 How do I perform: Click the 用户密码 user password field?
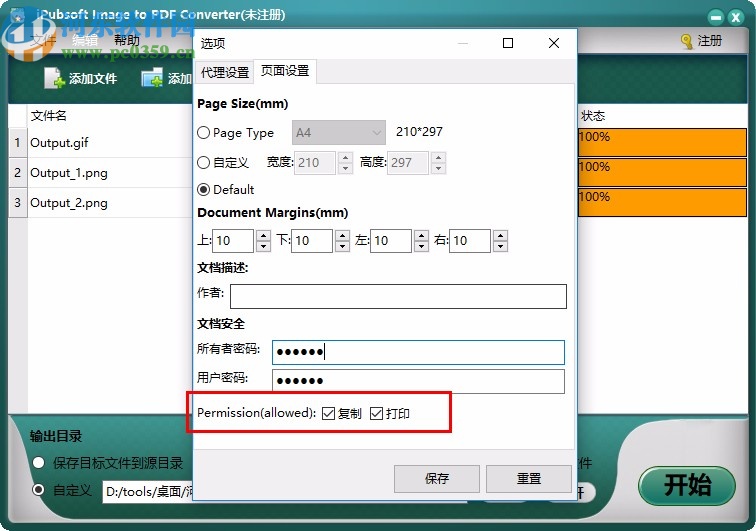(x=418, y=381)
